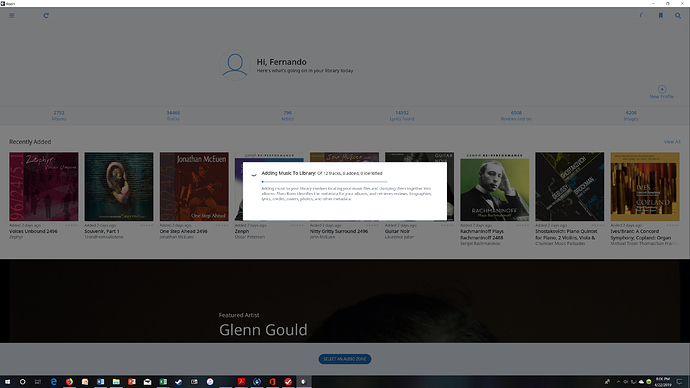The image size is (690, 388).
Task: Open the search magnifier in the Roon toolbar
Action: pos(678,15)
